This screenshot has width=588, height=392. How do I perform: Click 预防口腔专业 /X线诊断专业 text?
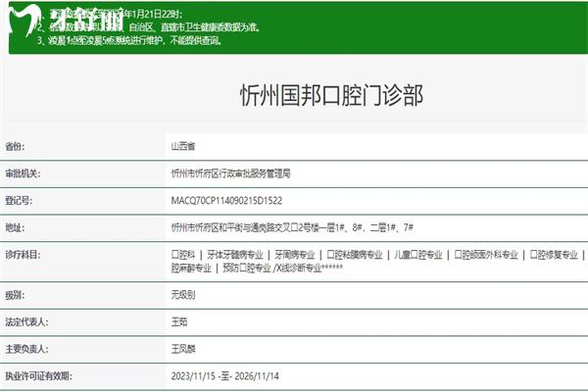click(x=271, y=269)
